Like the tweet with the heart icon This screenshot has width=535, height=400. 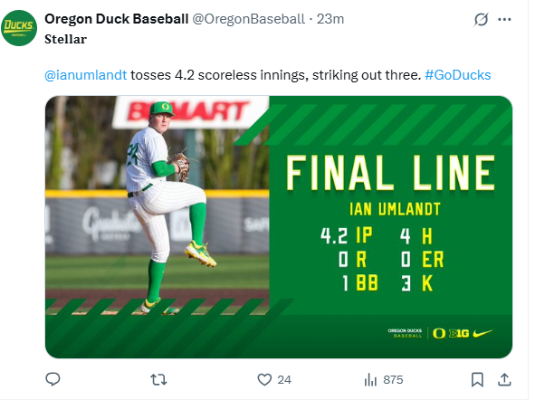click(x=264, y=380)
